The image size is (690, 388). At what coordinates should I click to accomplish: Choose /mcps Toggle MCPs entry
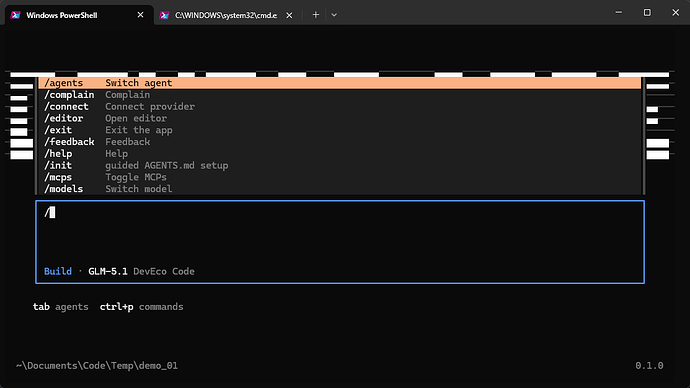coord(340,177)
